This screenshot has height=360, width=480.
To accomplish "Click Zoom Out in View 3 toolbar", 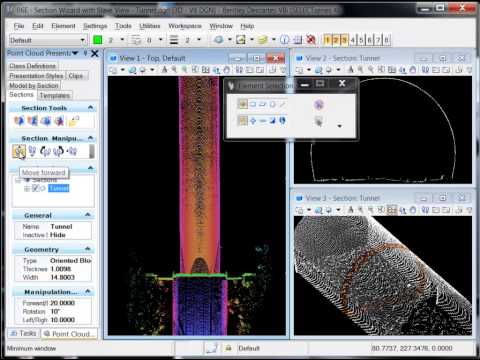I will pyautogui.click(x=370, y=210).
